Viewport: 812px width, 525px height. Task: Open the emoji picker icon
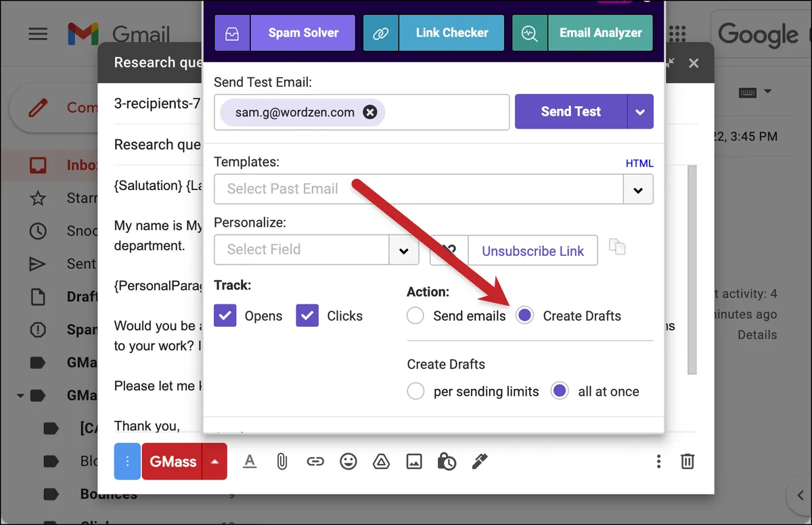348,461
